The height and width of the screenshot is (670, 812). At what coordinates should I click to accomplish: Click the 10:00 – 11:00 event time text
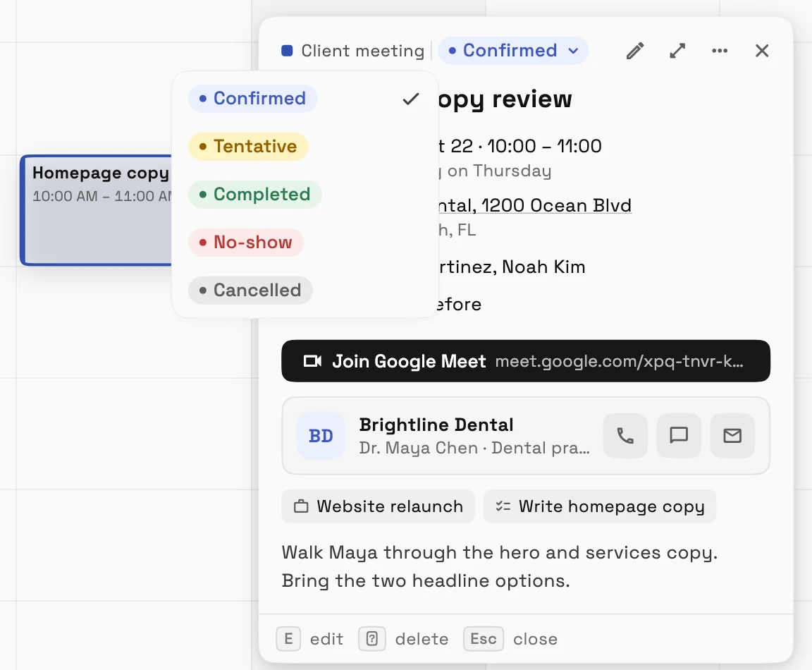544,146
